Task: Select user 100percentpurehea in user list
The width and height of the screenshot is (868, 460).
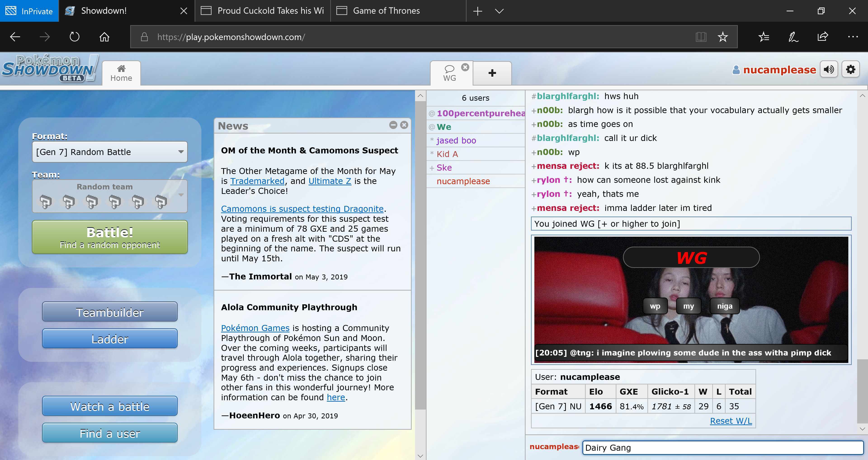Action: click(476, 113)
